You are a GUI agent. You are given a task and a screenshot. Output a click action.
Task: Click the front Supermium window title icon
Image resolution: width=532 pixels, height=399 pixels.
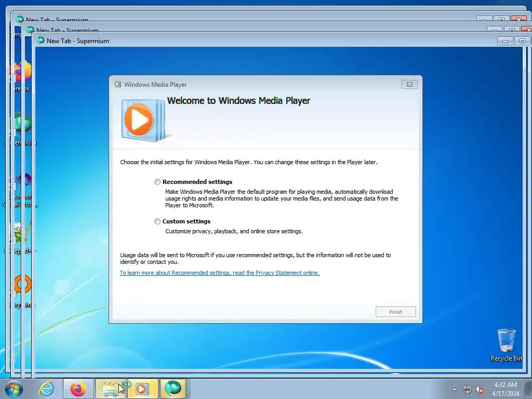click(41, 41)
